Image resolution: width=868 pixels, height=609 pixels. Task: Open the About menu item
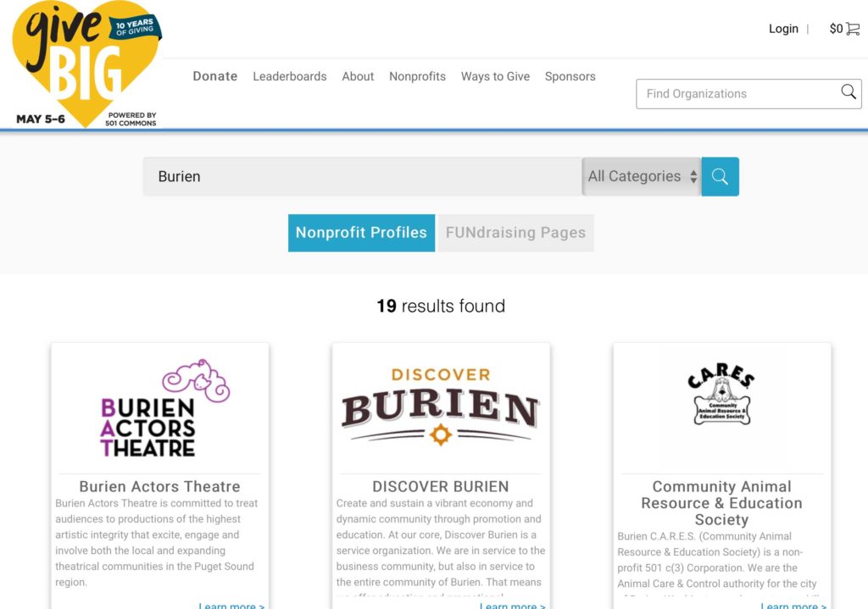tap(358, 76)
